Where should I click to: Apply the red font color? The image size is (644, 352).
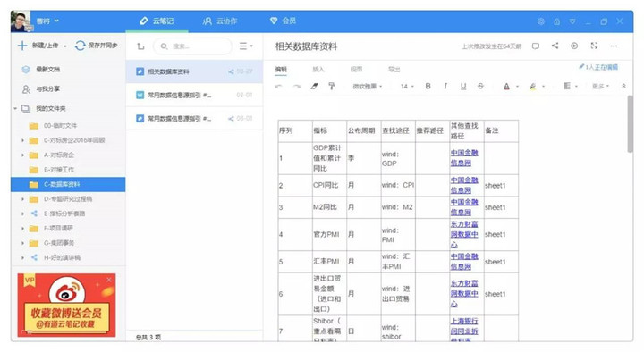pos(506,86)
